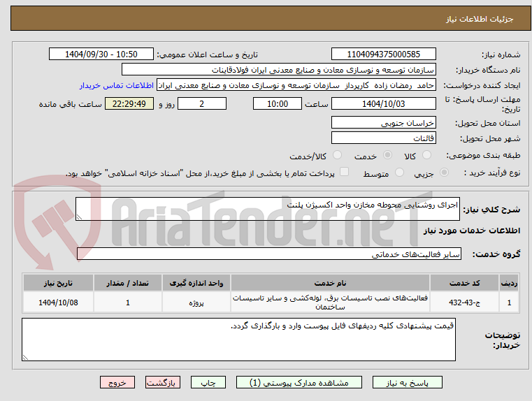
Task: Click the 'نام خدمت' column header
Action: coord(330,283)
